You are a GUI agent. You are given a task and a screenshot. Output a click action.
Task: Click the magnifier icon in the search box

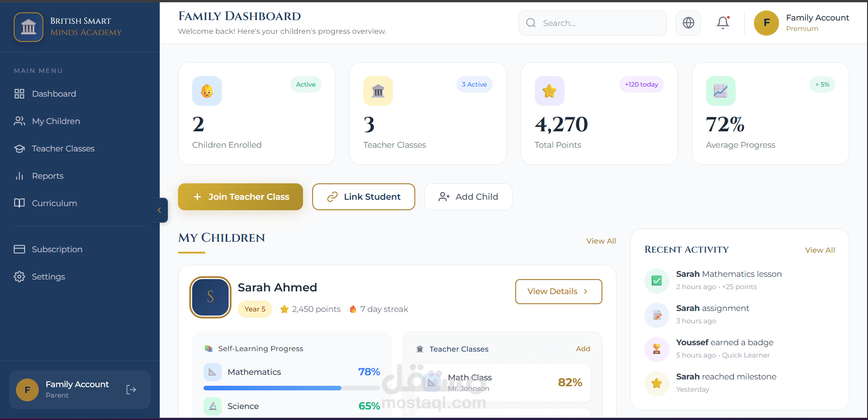pyautogui.click(x=531, y=23)
